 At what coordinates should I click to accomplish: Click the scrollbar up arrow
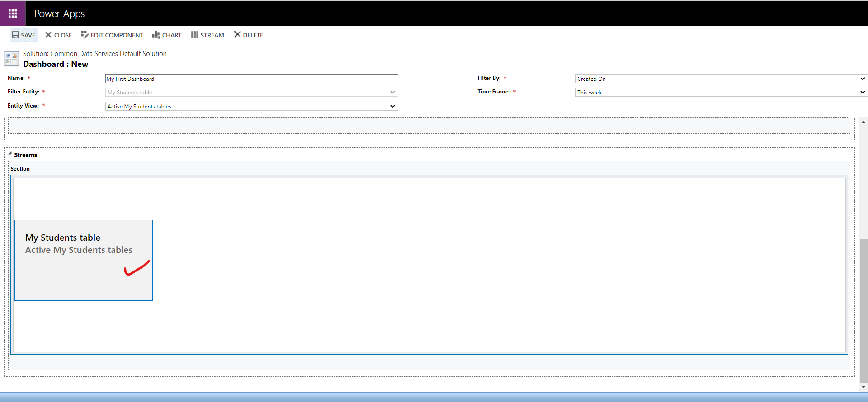point(863,122)
